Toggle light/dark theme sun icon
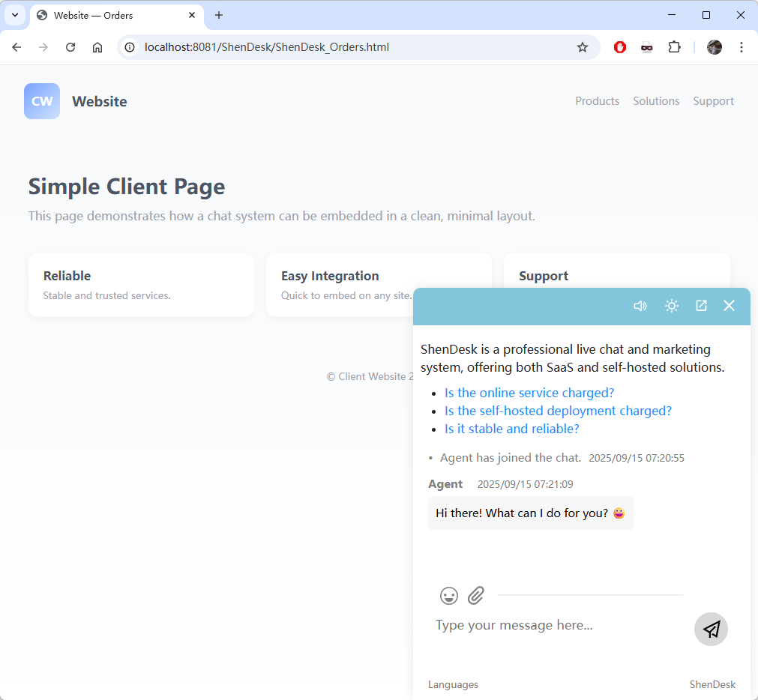The image size is (758, 700). (672, 306)
